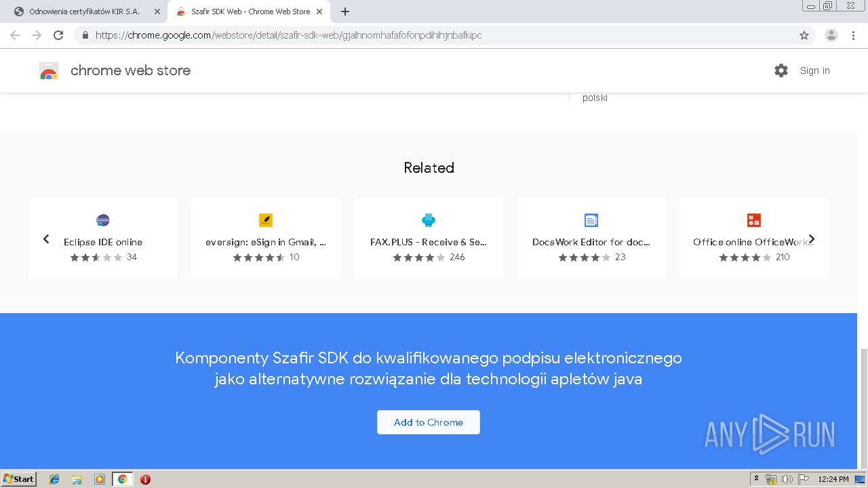Open a new browser tab
868x488 pixels.
pos(345,12)
